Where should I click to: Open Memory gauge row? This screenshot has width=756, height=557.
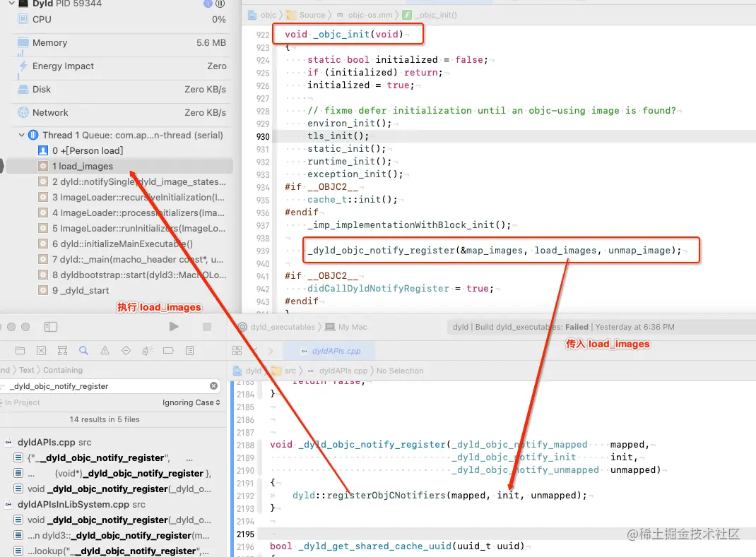click(x=122, y=42)
